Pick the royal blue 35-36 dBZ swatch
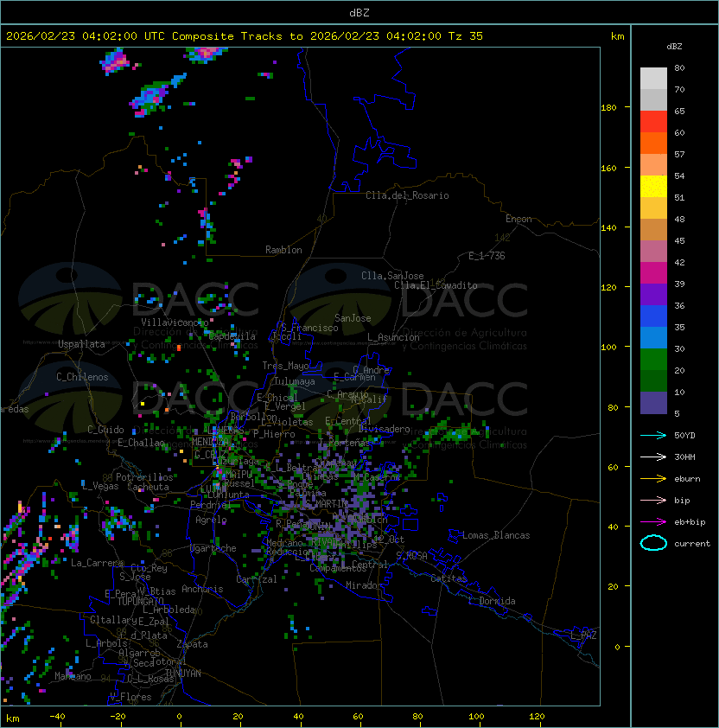The width and height of the screenshot is (719, 728). coord(653,316)
